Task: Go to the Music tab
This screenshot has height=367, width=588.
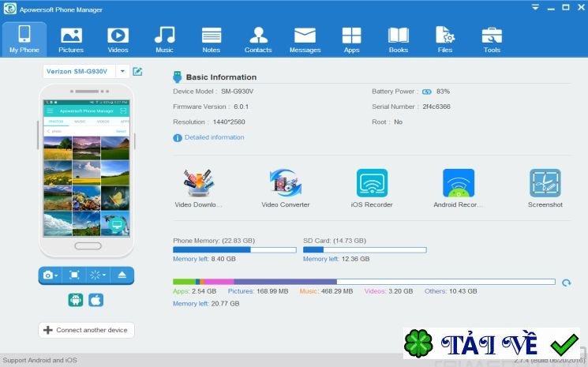Action: coord(165,39)
